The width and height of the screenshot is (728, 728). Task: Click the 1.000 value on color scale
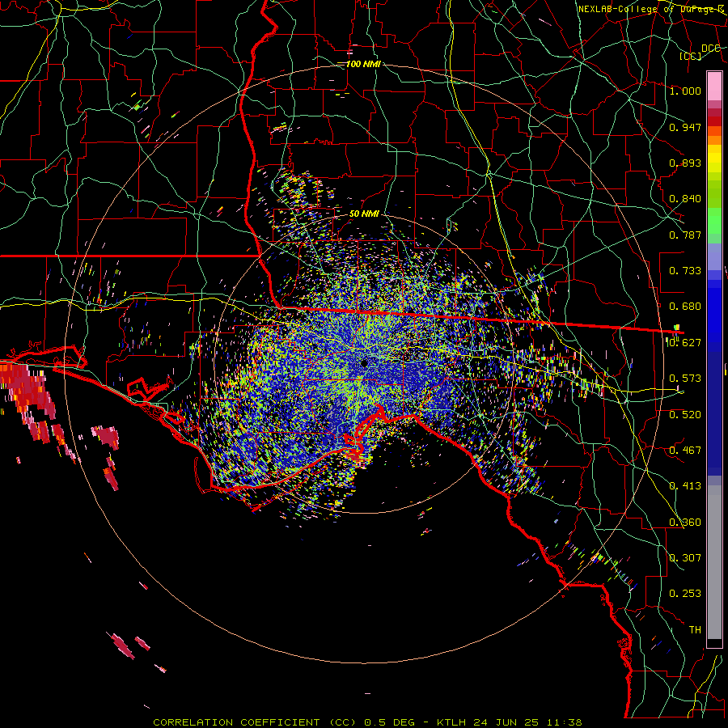[685, 91]
